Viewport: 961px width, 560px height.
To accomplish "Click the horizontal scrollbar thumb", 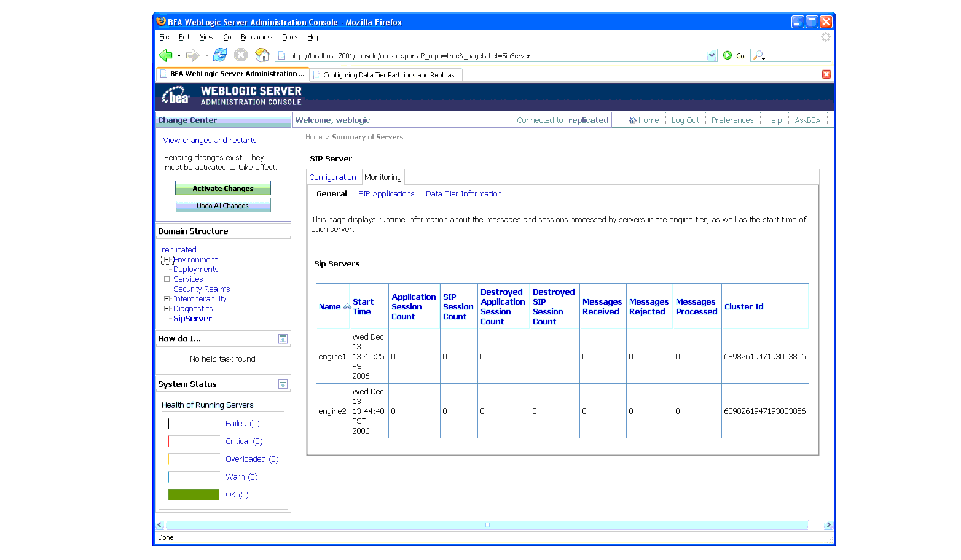I will click(487, 525).
